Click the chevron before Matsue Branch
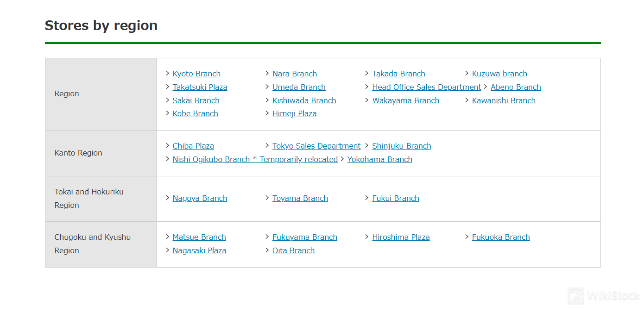This screenshot has height=312, width=644. tap(168, 237)
